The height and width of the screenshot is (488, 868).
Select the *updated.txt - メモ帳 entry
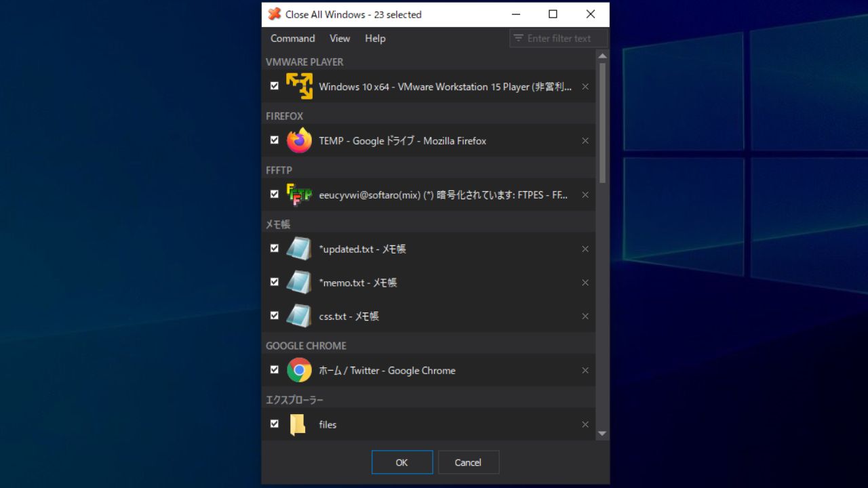[x=429, y=249]
